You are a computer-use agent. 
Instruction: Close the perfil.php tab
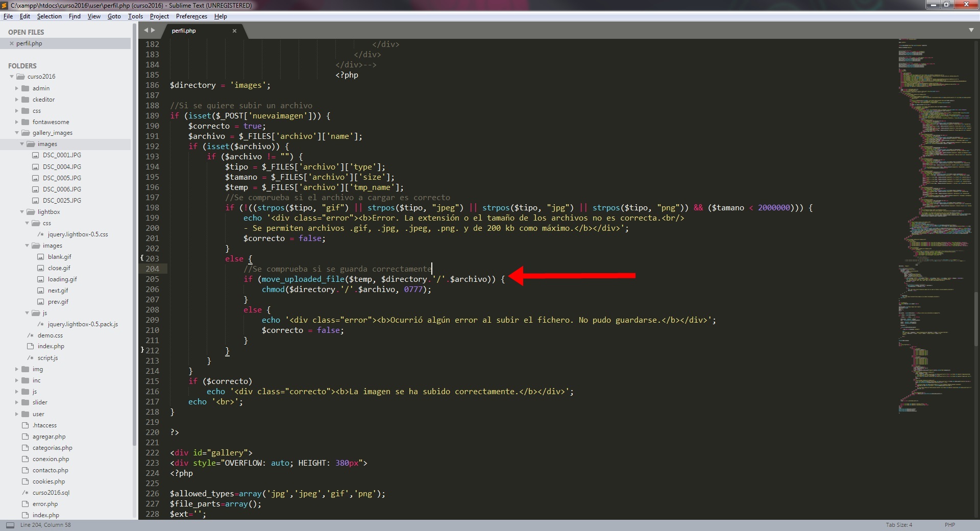[234, 31]
